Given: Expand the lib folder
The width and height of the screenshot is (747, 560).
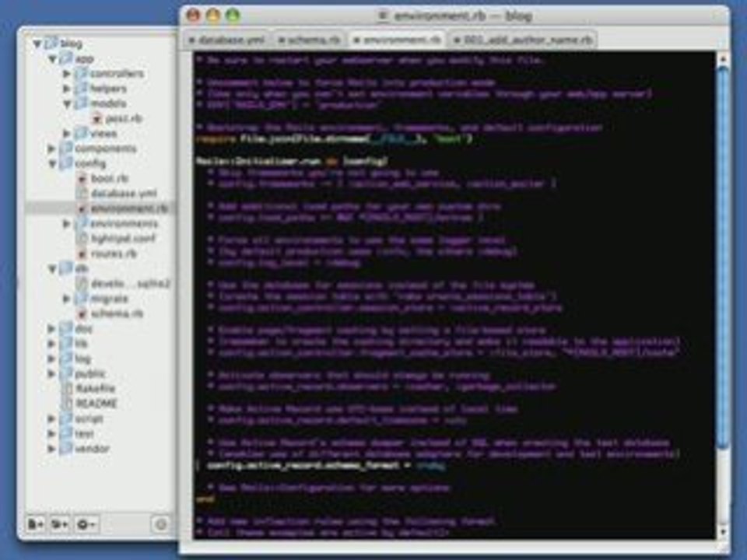Looking at the screenshot, I should pyautogui.click(x=51, y=344).
